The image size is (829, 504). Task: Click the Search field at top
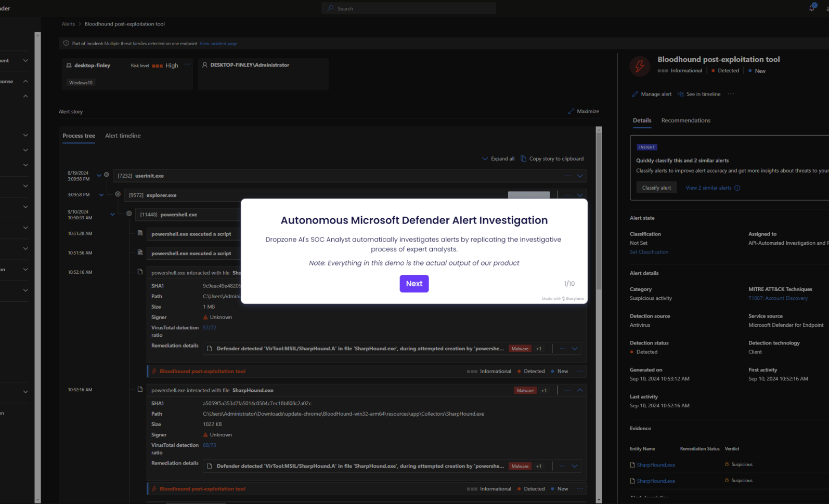tap(408, 8)
